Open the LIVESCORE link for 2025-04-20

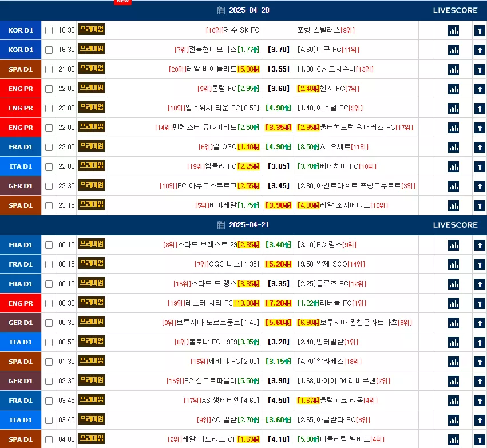[x=455, y=10]
